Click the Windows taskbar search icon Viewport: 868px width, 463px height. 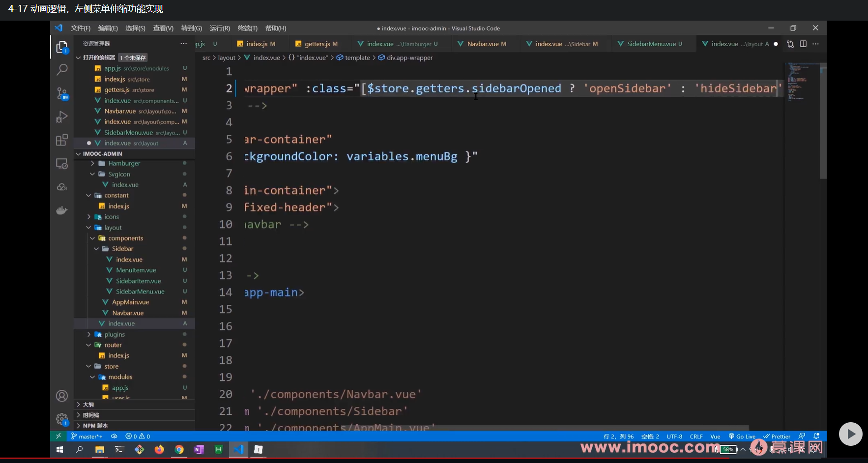click(x=79, y=449)
